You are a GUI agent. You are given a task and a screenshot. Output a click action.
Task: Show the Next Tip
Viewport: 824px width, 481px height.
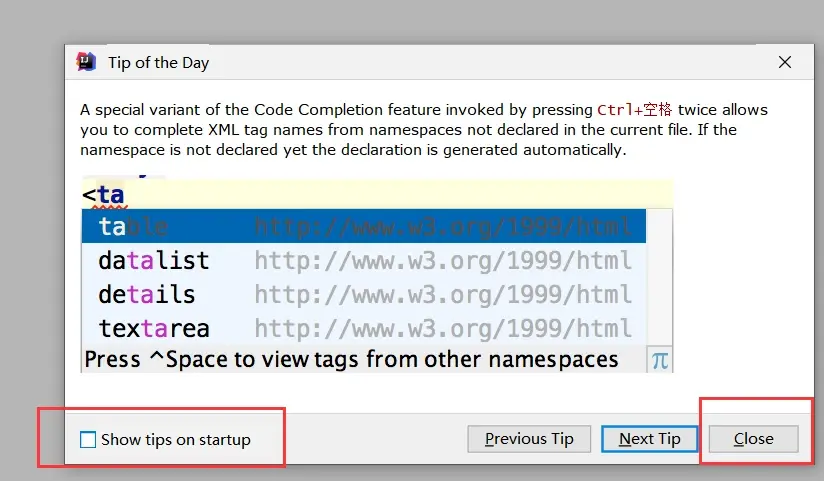tap(650, 439)
